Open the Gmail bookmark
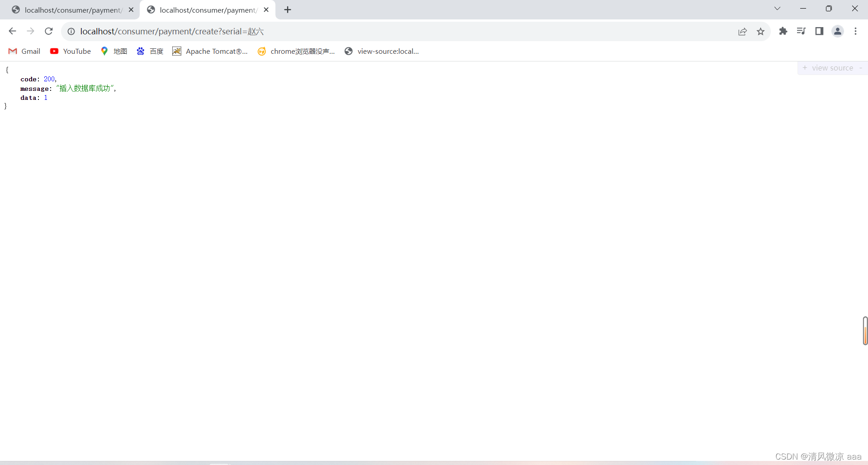Screen dimensions: 868x465 pos(24,51)
